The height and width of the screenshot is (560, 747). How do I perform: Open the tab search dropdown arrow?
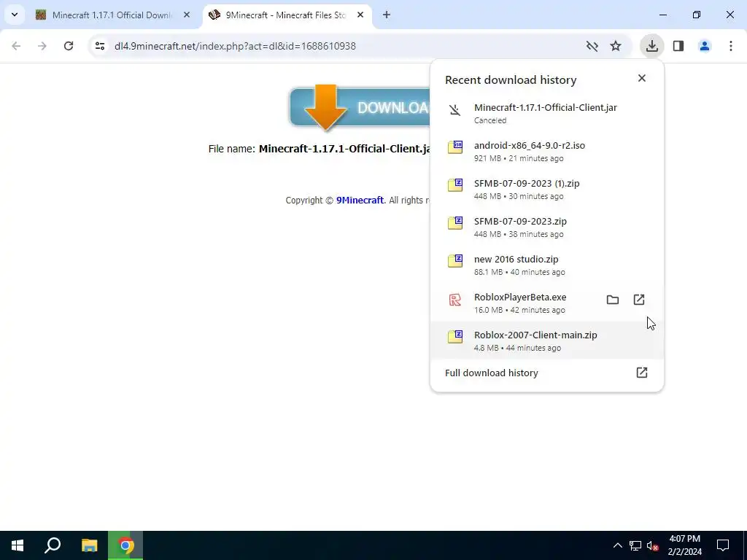point(15,15)
